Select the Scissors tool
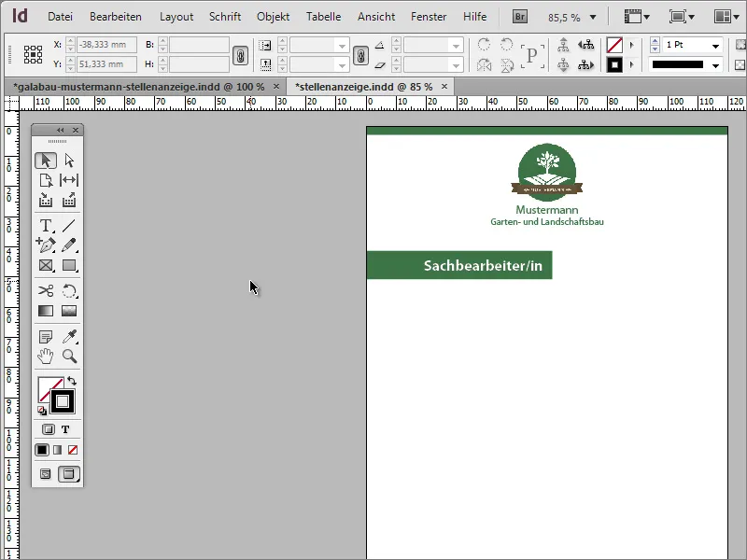The height and width of the screenshot is (560, 747). click(x=46, y=290)
